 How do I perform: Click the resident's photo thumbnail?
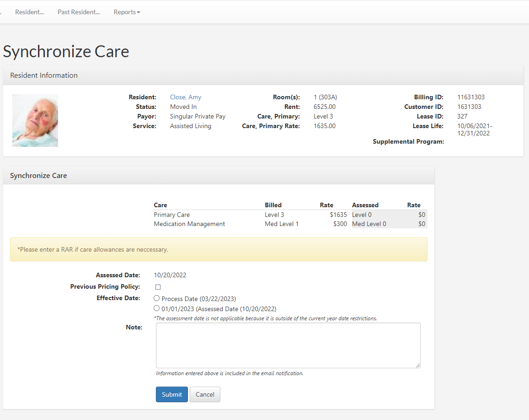(x=35, y=120)
